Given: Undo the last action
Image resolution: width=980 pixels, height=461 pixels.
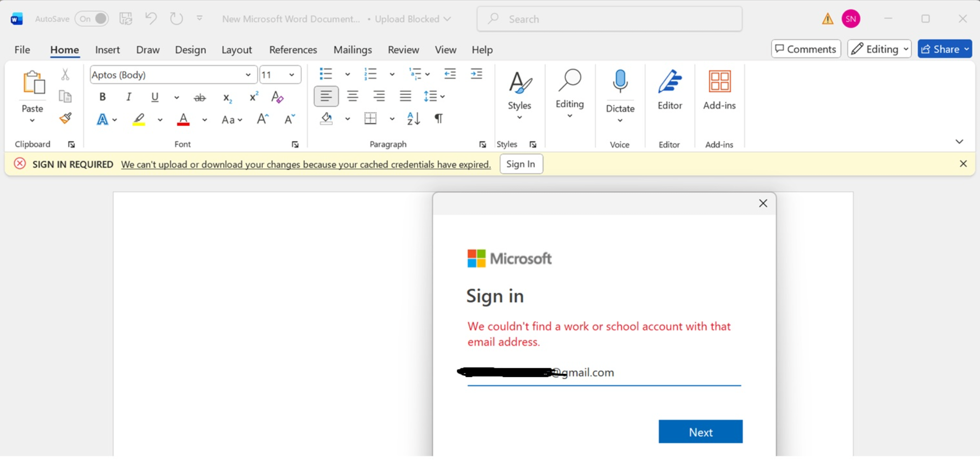Looking at the screenshot, I should pyautogui.click(x=151, y=19).
